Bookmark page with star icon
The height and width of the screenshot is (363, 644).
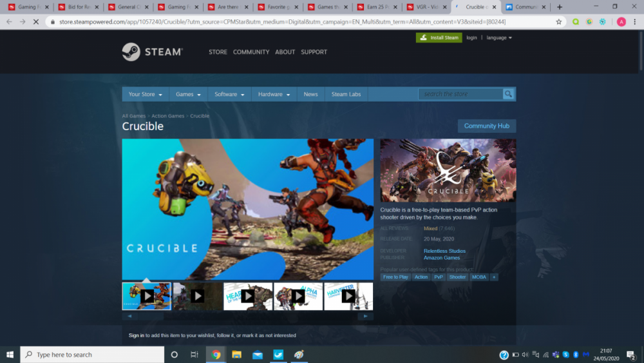(x=558, y=22)
